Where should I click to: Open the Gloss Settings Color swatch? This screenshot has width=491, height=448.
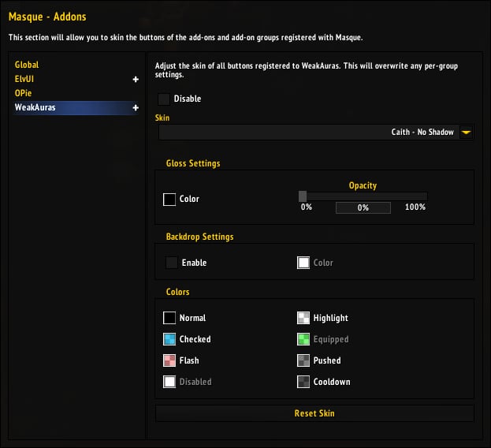[x=169, y=200]
